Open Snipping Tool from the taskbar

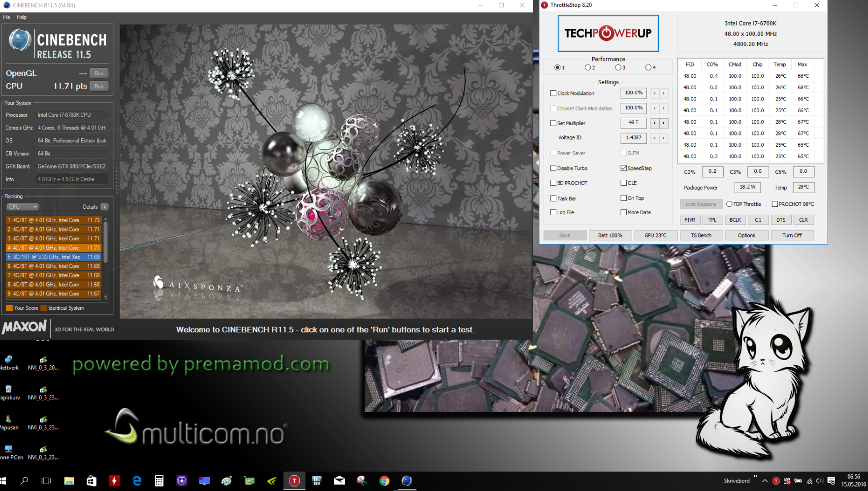coord(362,481)
